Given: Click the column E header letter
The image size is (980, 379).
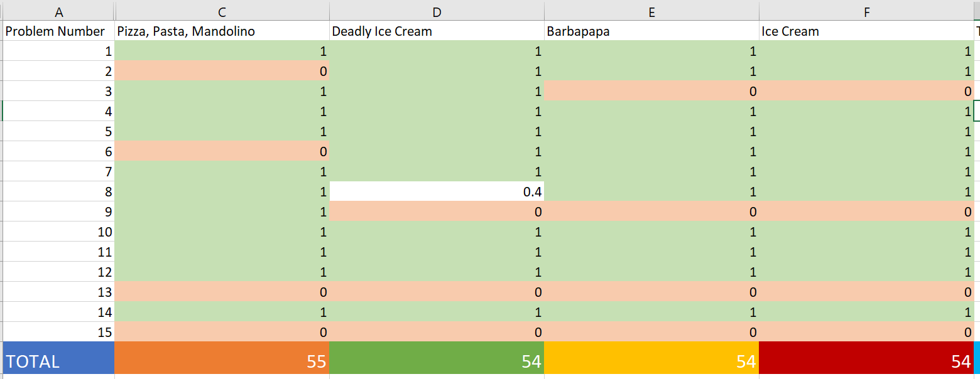Looking at the screenshot, I should [651, 11].
